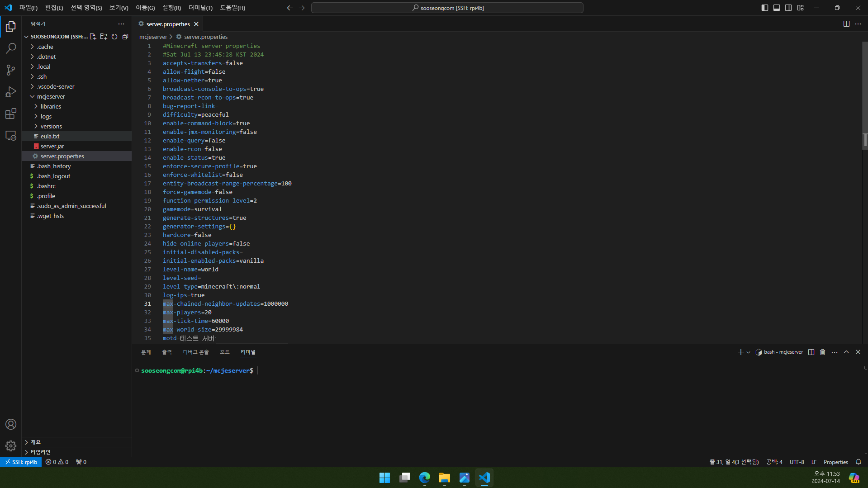Open editor more actions menu
The image size is (868, 488).
click(858, 24)
